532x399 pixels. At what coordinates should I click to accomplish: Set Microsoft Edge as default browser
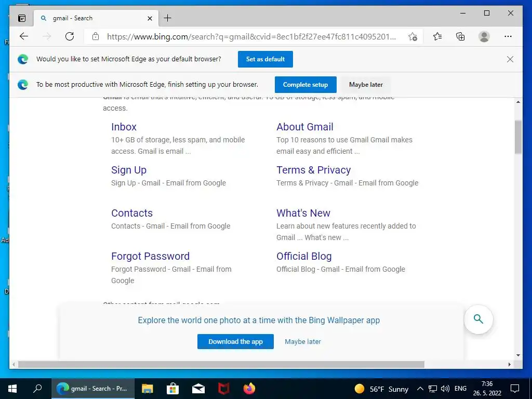[x=265, y=59]
